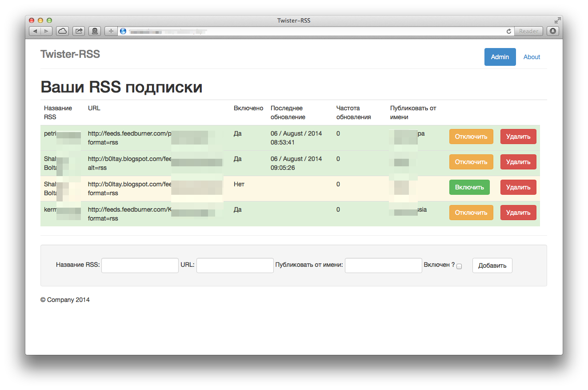Reload page with circular arrow icon
Image resolution: width=588 pixels, height=390 pixels.
[x=509, y=31]
